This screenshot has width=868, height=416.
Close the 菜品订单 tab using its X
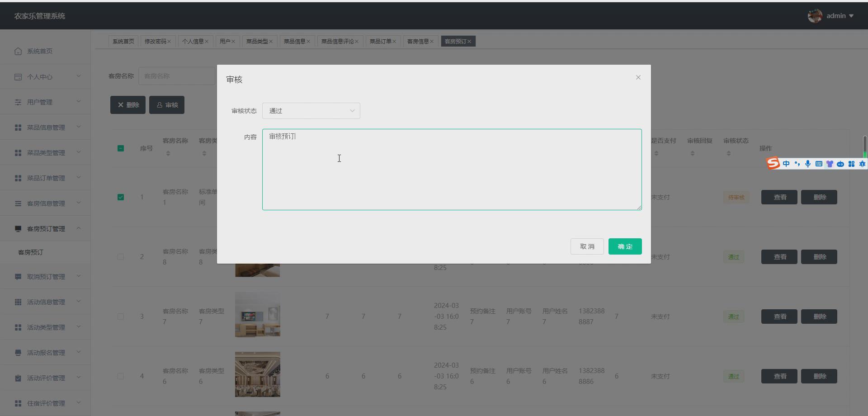click(394, 42)
